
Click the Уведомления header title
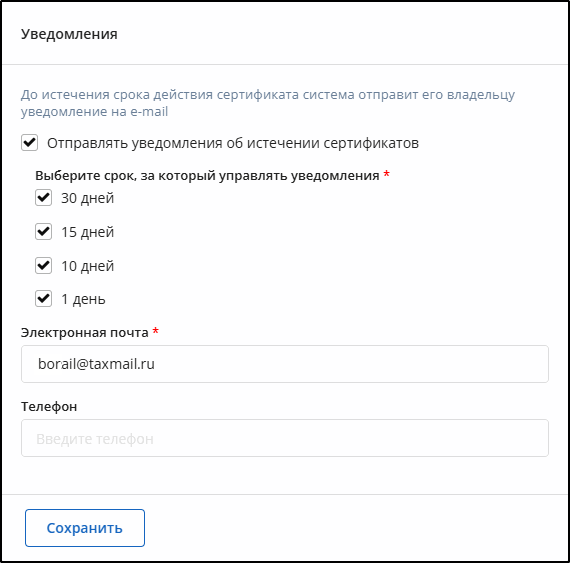pyautogui.click(x=69, y=34)
